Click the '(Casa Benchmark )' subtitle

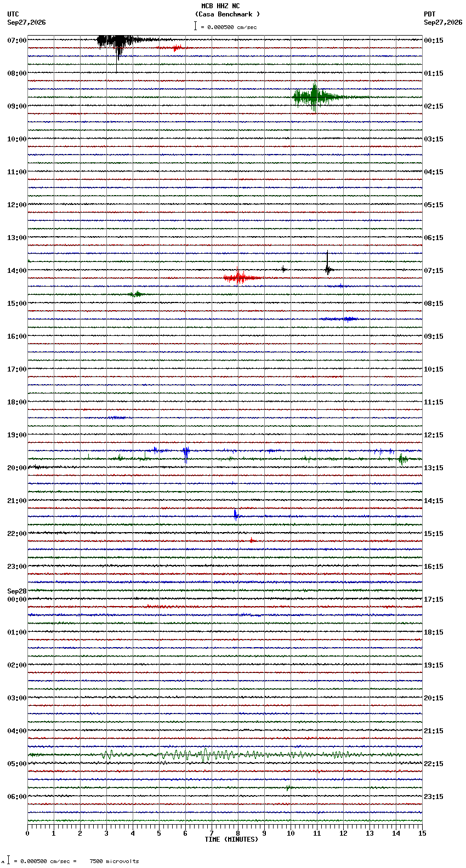point(228,14)
